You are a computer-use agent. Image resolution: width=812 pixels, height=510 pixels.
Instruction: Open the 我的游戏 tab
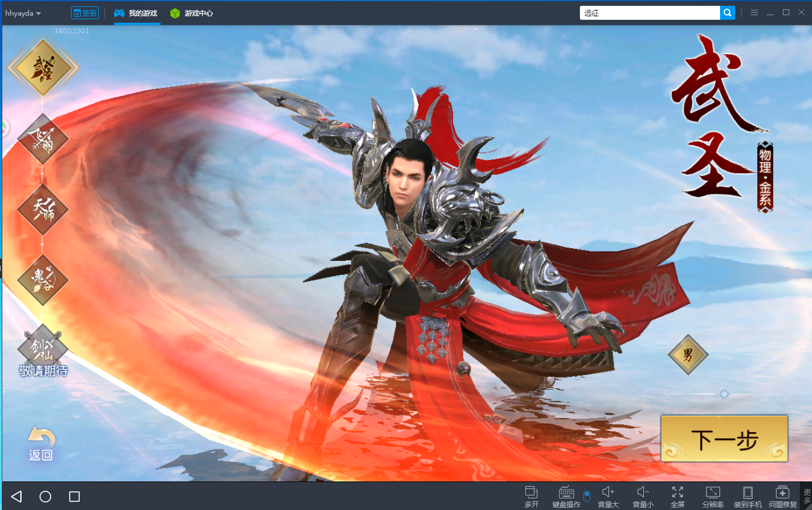click(x=136, y=13)
